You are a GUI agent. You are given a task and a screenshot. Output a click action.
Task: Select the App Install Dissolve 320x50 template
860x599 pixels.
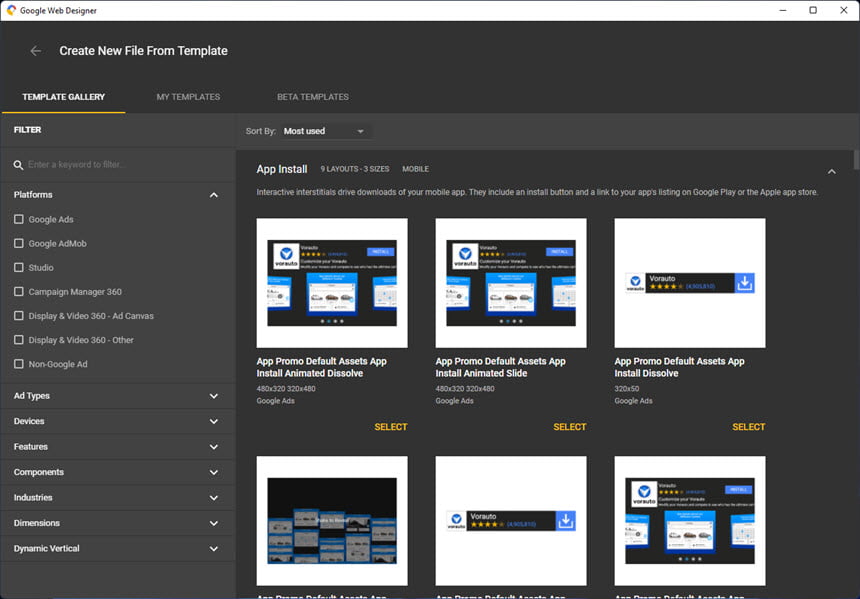[x=748, y=427]
